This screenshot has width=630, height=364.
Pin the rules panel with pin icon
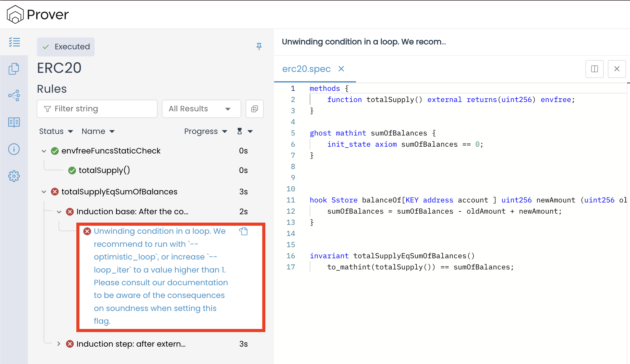click(x=259, y=47)
